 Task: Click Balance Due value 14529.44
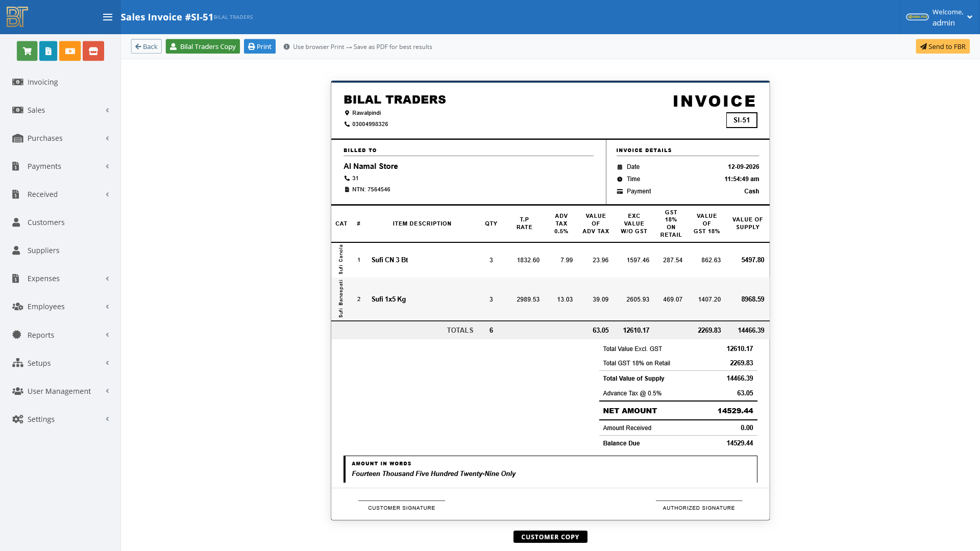(x=740, y=443)
